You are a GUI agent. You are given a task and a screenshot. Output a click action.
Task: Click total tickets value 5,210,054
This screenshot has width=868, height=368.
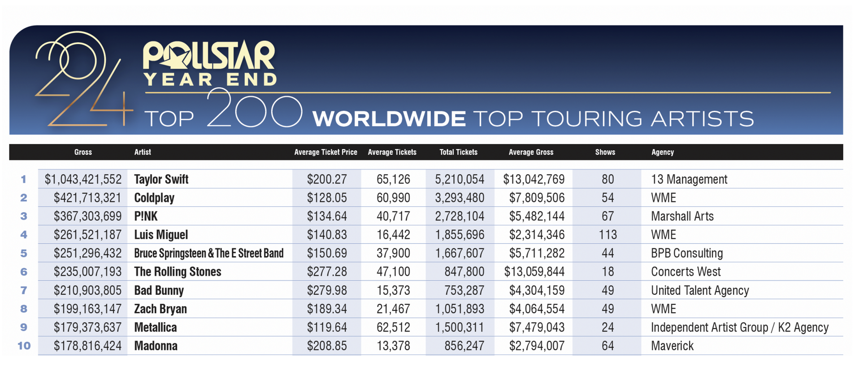[460, 180]
